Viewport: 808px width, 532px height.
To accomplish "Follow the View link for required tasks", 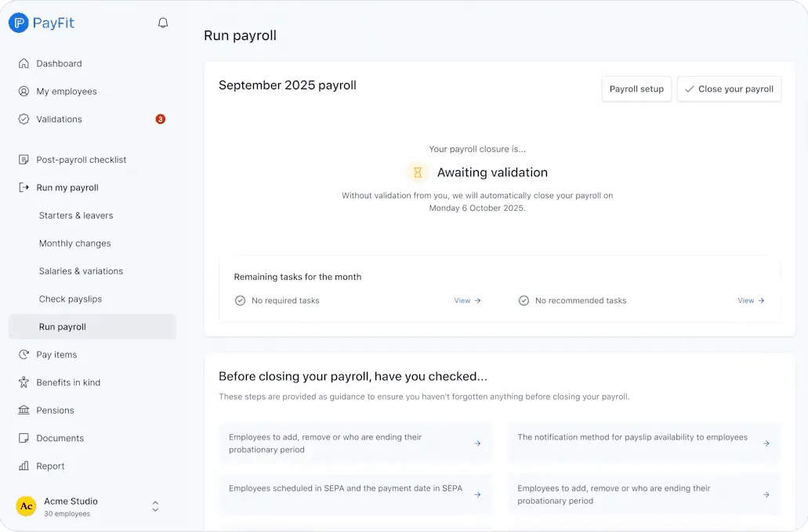I will (467, 300).
